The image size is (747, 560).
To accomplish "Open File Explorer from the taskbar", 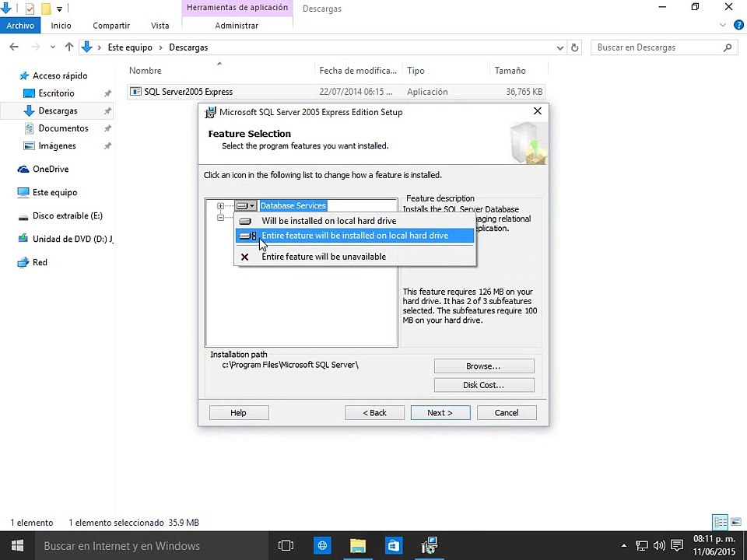I will [x=357, y=546].
